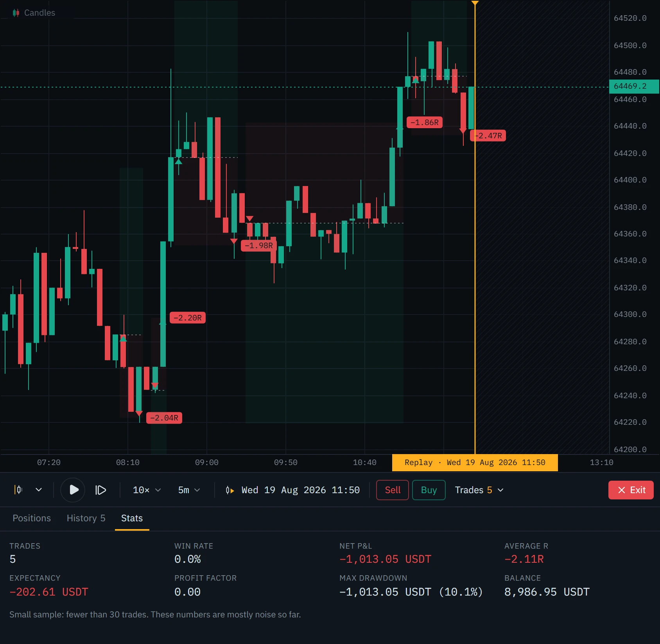Open the 5m timeframe dropdown
This screenshot has height=644, width=660.
coord(189,490)
